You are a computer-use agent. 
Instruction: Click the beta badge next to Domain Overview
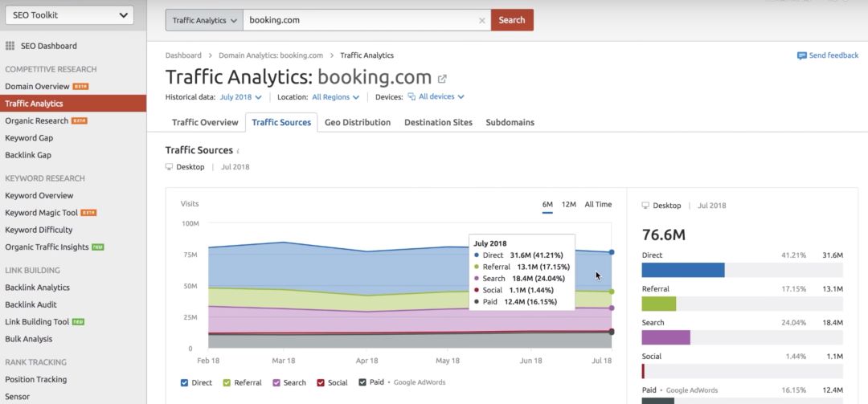click(81, 86)
